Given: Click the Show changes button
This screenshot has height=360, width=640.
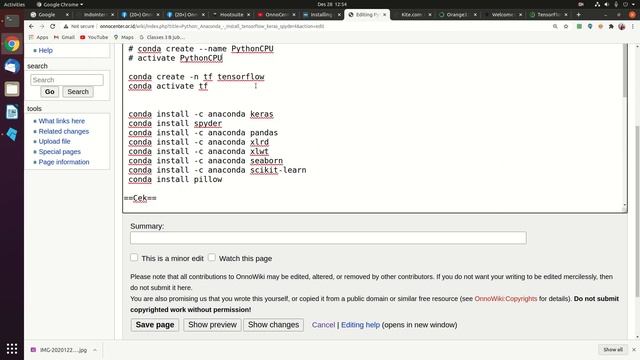Looking at the screenshot, I should coord(273,325).
